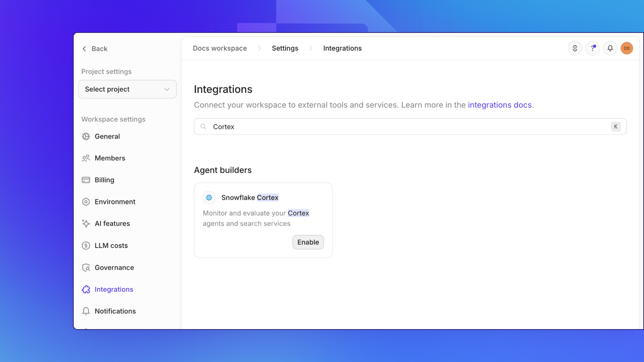Click the AI features sparkle icon
Viewport: 644px width, 362px height.
[86, 224]
